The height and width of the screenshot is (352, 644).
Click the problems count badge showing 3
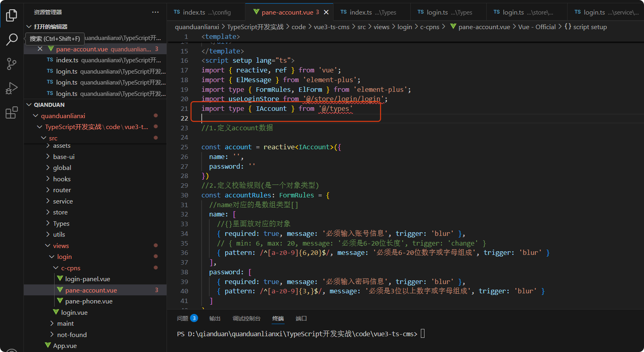point(194,318)
